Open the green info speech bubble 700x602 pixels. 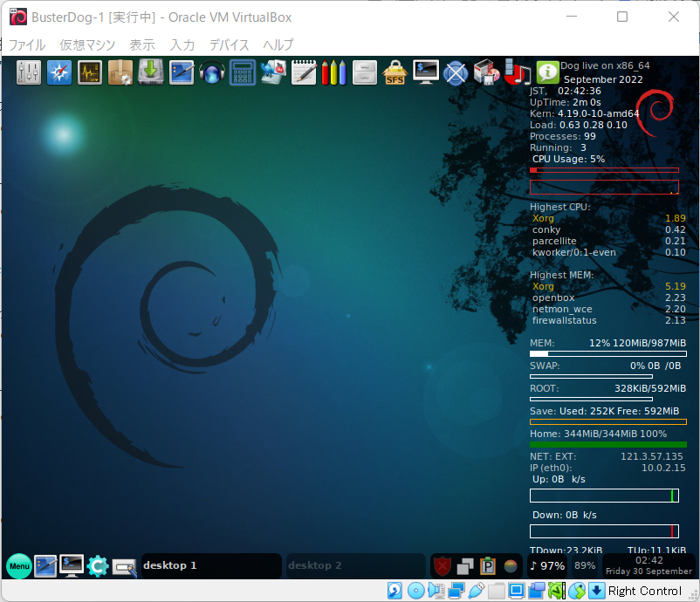click(x=547, y=72)
